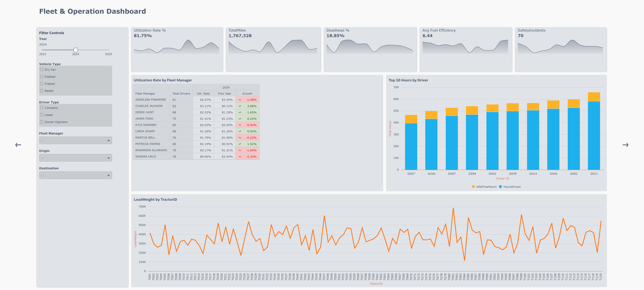
Task: Toggle IdleTimeHours legend swatch
Action: (473, 187)
